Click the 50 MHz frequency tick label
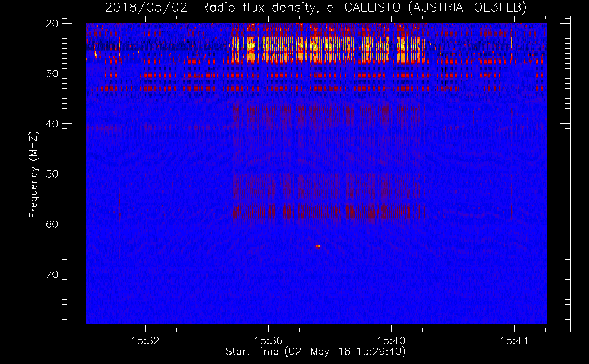Viewport: 589px width, 364px height. (x=52, y=174)
